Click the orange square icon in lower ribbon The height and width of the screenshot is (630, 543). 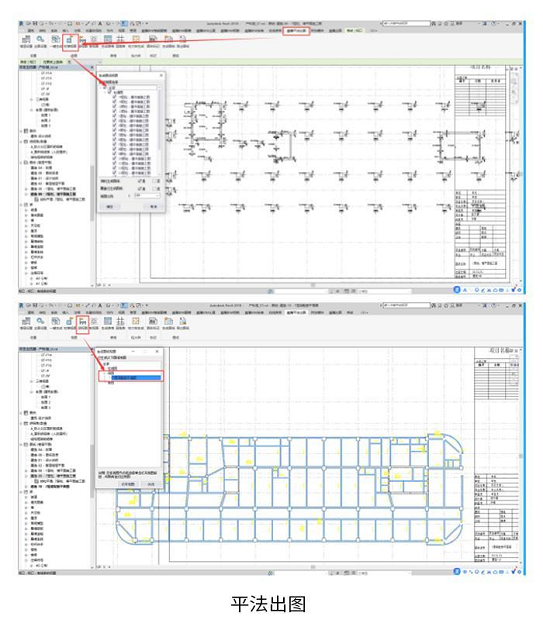coord(136,321)
